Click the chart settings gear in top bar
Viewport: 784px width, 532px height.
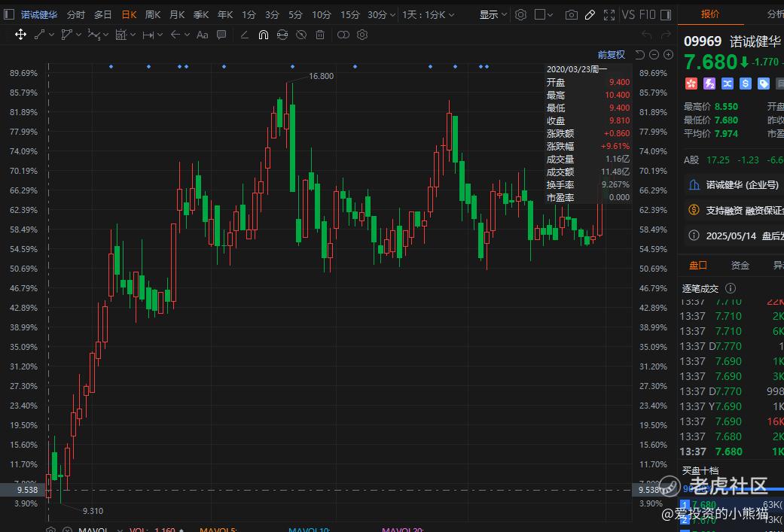click(520, 14)
